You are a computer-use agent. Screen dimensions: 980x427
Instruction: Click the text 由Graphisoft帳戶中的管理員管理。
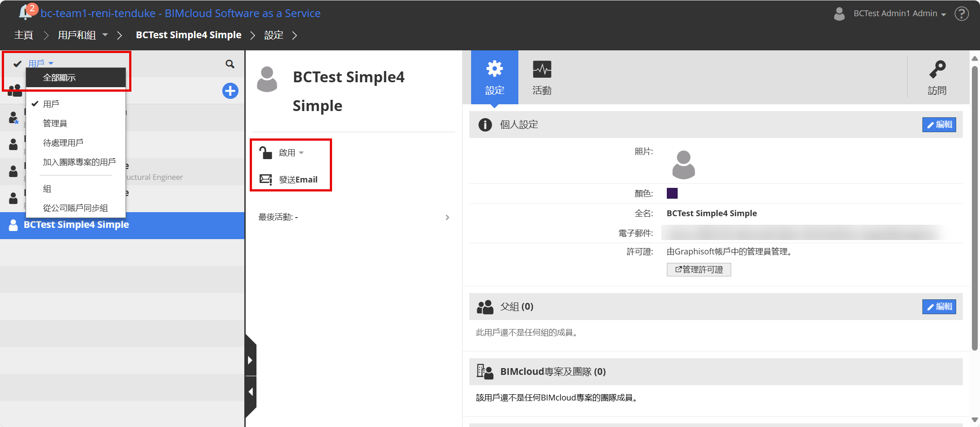(731, 252)
